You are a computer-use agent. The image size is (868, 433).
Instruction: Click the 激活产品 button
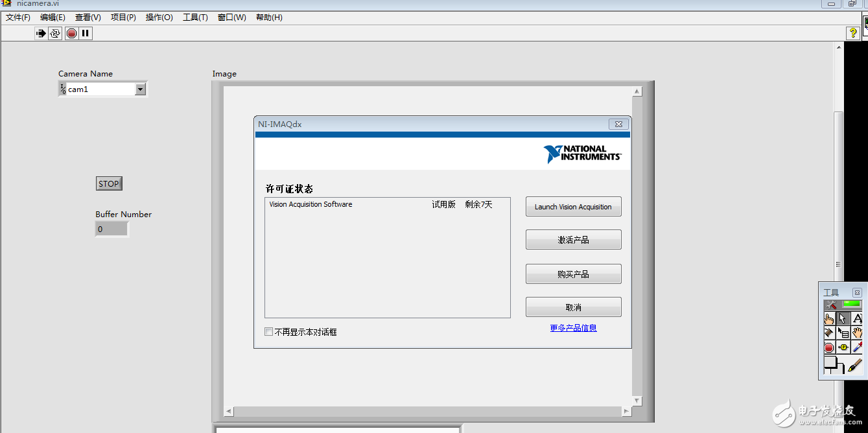click(573, 240)
